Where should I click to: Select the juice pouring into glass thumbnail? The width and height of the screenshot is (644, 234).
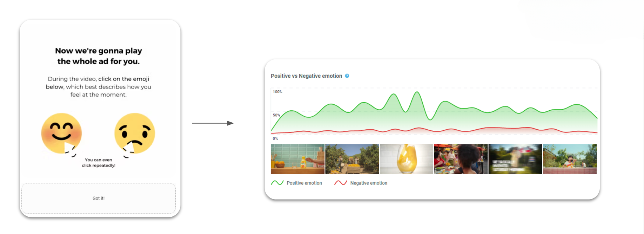pos(407,159)
